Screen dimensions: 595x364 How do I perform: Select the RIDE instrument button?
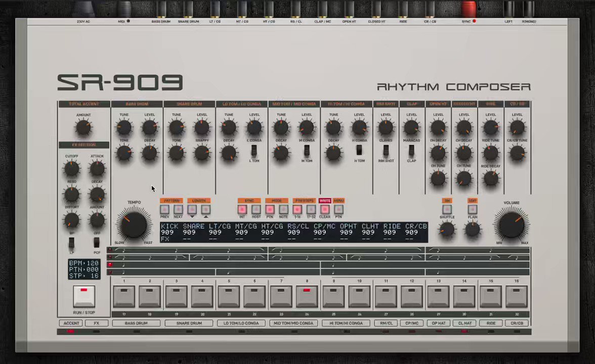tap(491, 323)
